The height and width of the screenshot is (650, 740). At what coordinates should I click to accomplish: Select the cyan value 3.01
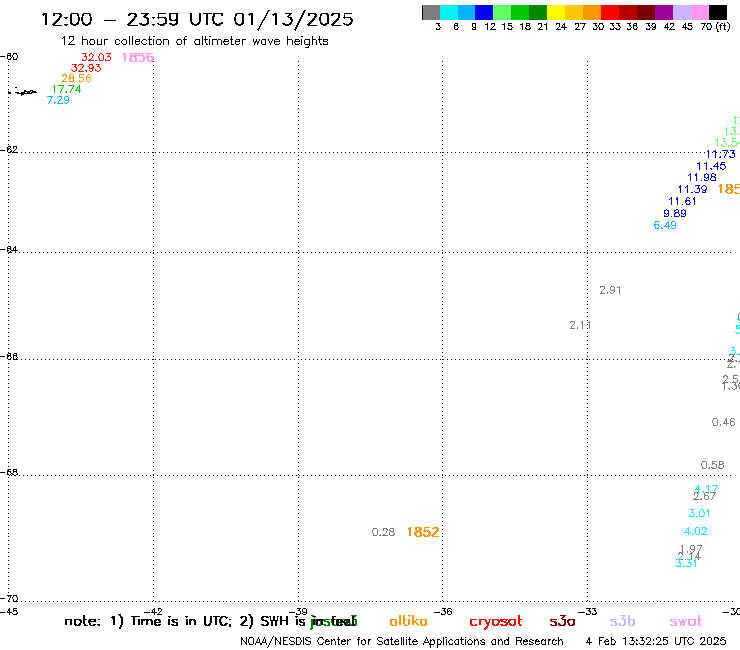pos(699,513)
